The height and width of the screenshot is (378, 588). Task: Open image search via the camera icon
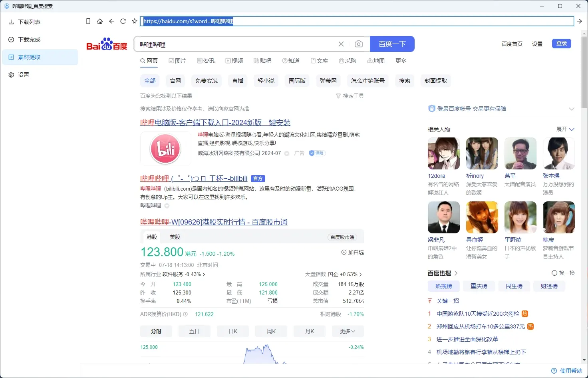[359, 44]
